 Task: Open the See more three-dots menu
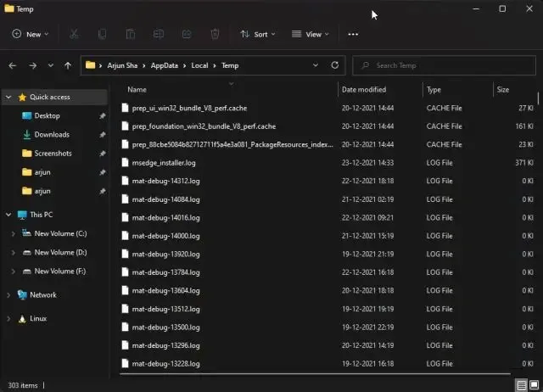click(353, 34)
